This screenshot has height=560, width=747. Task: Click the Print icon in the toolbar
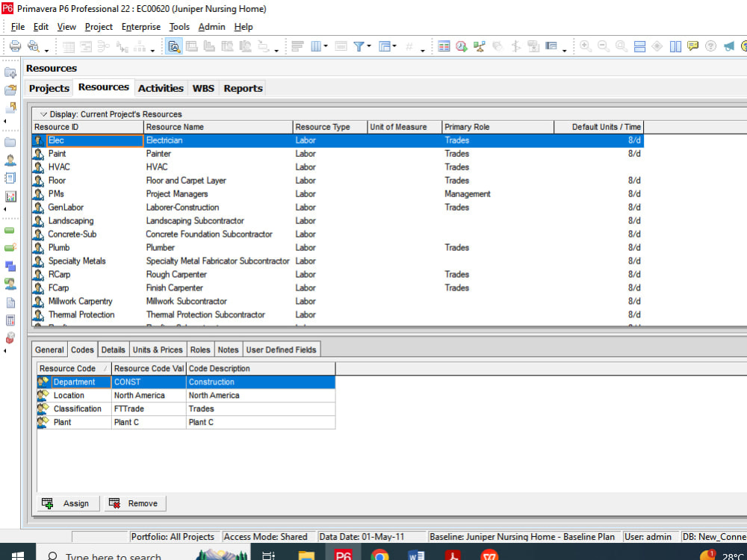(x=15, y=46)
